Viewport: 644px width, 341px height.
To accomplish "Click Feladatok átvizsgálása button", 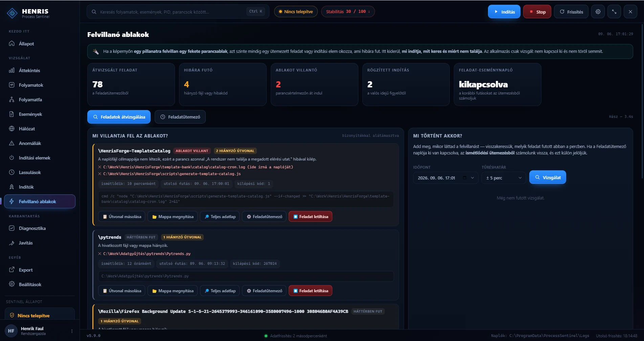I will point(119,117).
